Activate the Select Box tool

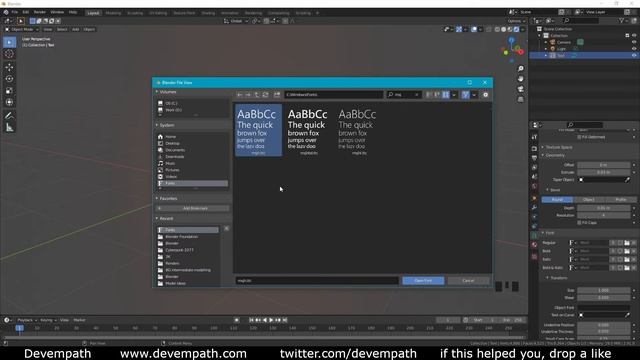[x=9, y=42]
